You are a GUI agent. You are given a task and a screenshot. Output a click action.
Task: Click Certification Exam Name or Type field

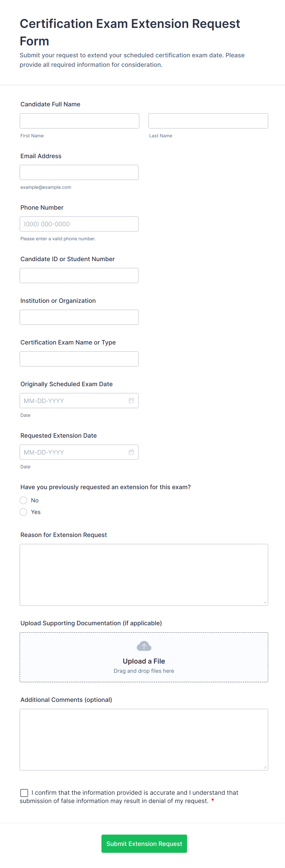pos(79,359)
